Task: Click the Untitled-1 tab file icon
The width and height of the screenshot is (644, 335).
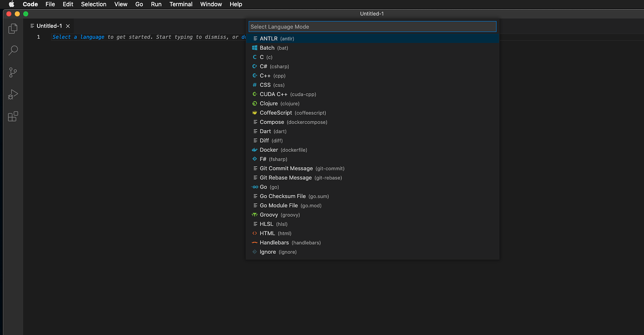Action: [32, 26]
